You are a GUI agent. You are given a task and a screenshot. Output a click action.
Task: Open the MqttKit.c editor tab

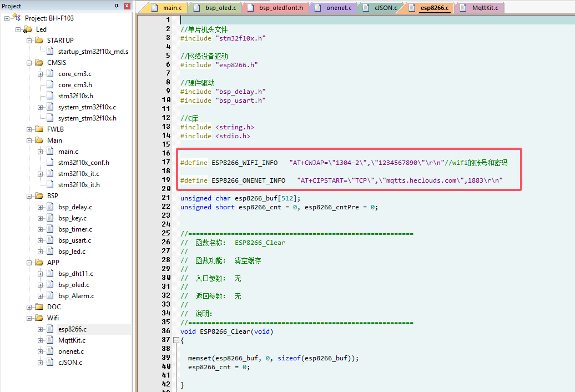click(484, 8)
